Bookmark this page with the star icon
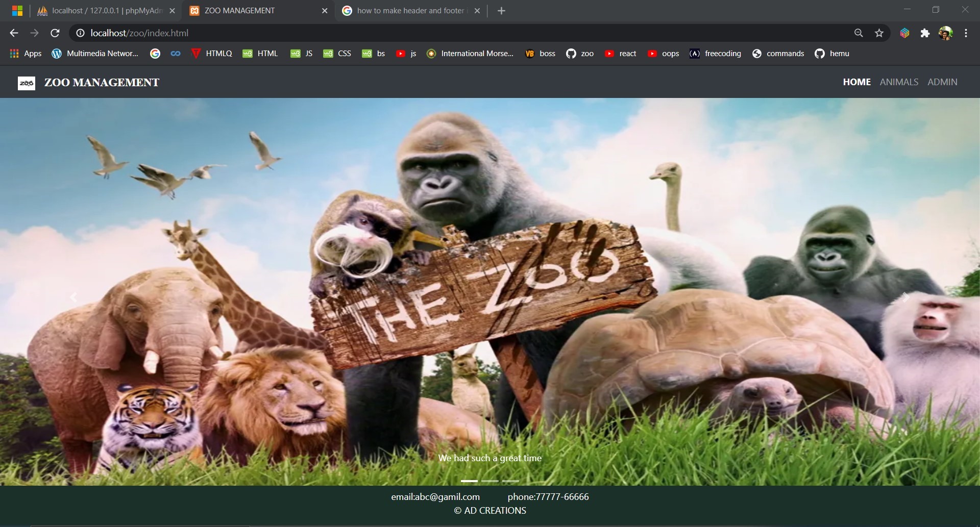The height and width of the screenshot is (527, 980). [x=879, y=33]
